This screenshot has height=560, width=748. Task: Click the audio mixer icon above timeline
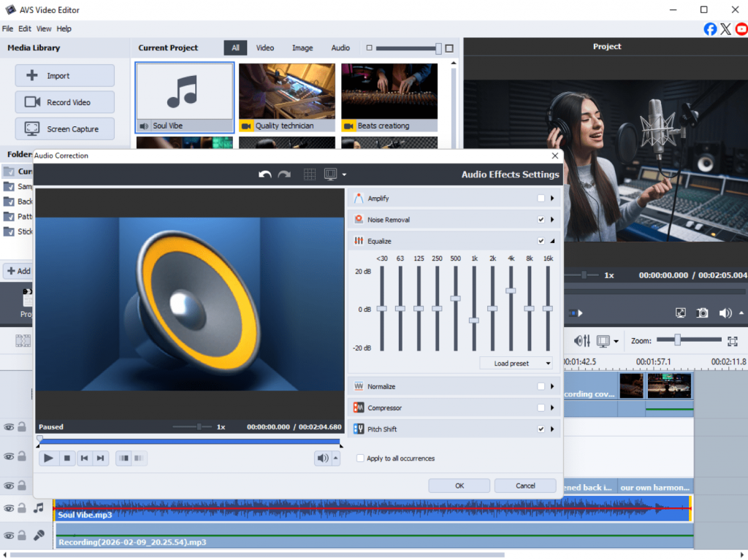pyautogui.click(x=582, y=341)
